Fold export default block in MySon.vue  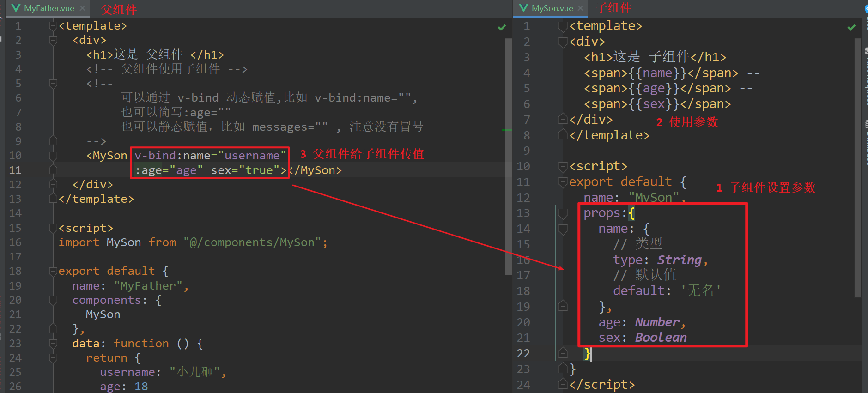coord(563,182)
